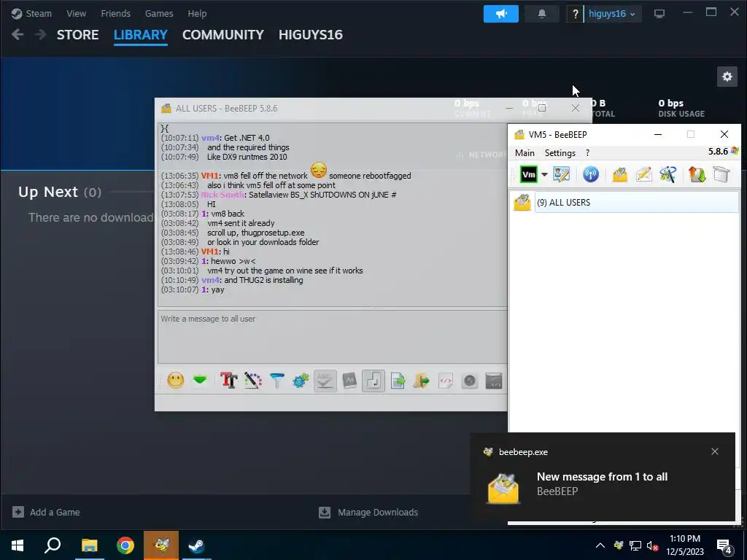This screenshot has width=747, height=560.
Task: Click Add a Game in Steam
Action: coord(46,512)
